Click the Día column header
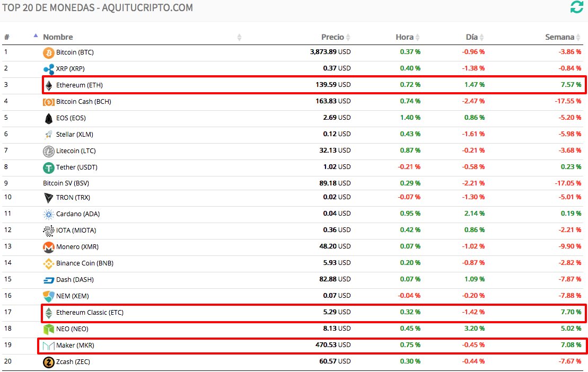This screenshot has height=372, width=588. (471, 37)
